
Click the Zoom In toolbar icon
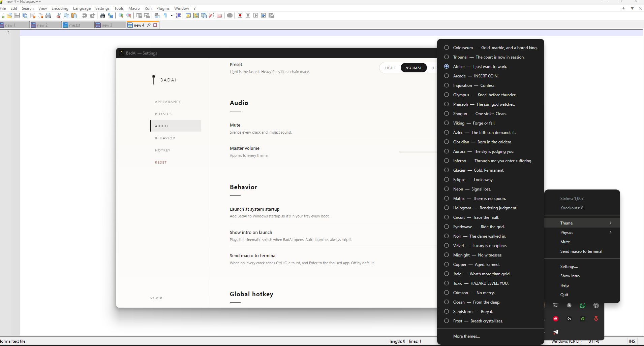[121, 15]
